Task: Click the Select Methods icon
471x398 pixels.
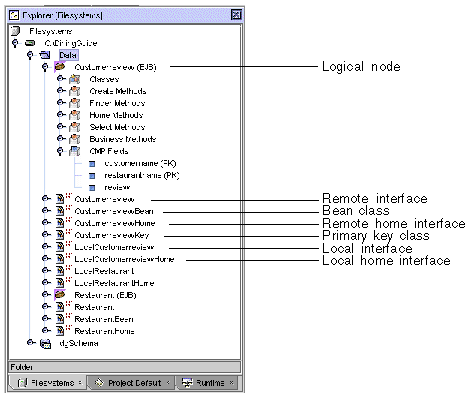Action: pos(75,127)
